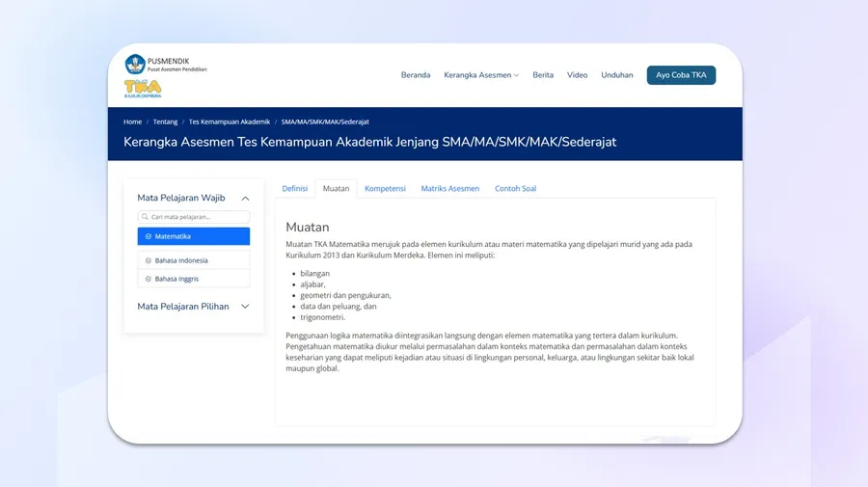Click the SMA/MA/SMK/MAK/Sederajat breadcrumb
868x487 pixels.
coord(325,122)
